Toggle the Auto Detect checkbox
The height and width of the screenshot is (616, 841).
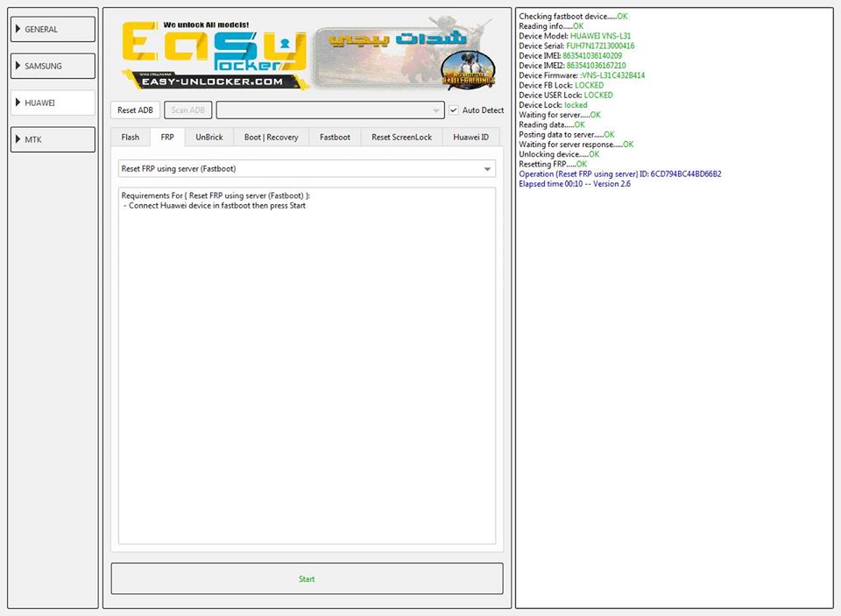point(454,110)
